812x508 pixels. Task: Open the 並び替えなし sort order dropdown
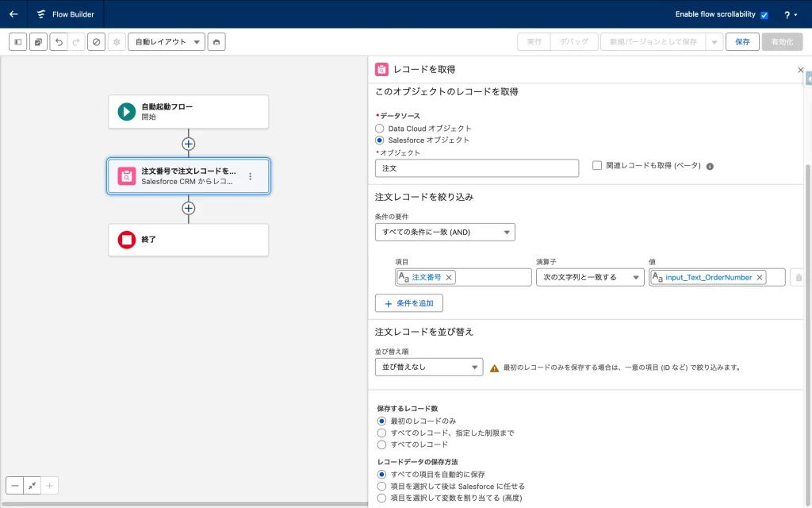[429, 367]
